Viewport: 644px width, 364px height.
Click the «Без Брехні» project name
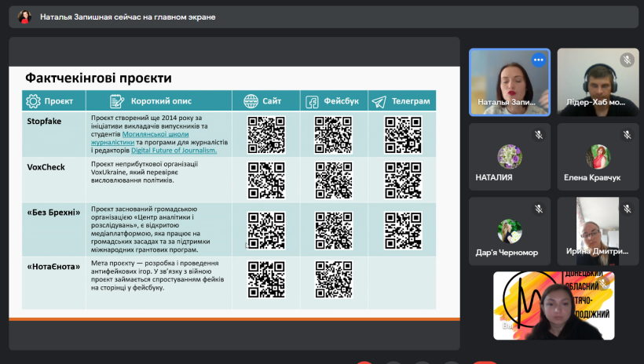(x=53, y=213)
